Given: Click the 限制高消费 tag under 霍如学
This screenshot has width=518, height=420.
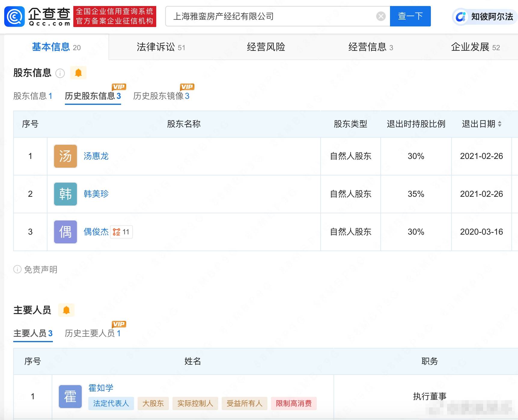Looking at the screenshot, I should click(294, 404).
